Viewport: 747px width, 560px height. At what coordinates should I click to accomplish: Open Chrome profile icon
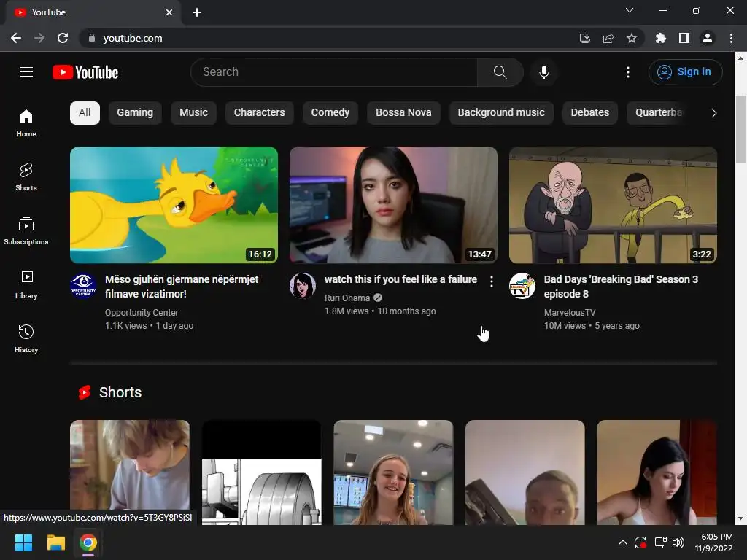(708, 38)
